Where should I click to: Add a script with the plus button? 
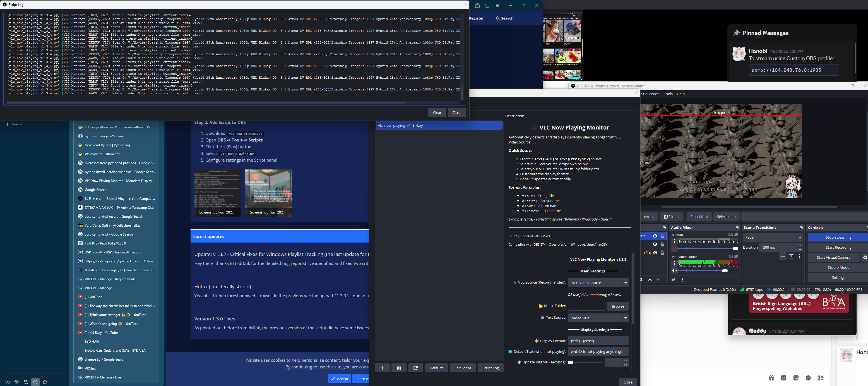point(382,368)
